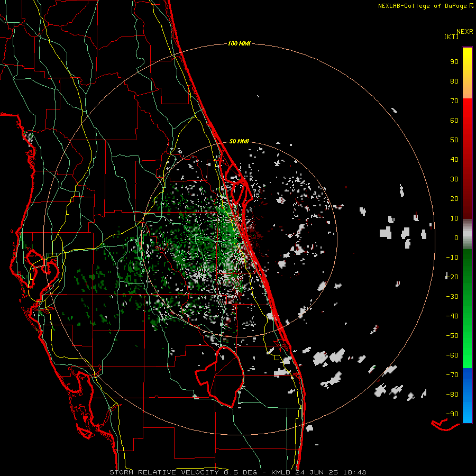Click the 80 value on the velocity scale
Screen dimensions: 476x476
click(x=454, y=81)
